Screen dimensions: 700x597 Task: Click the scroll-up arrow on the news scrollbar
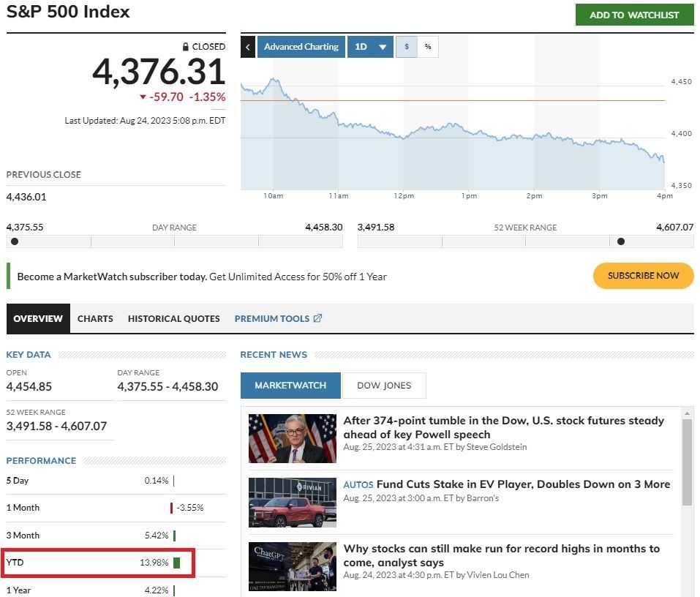point(687,413)
